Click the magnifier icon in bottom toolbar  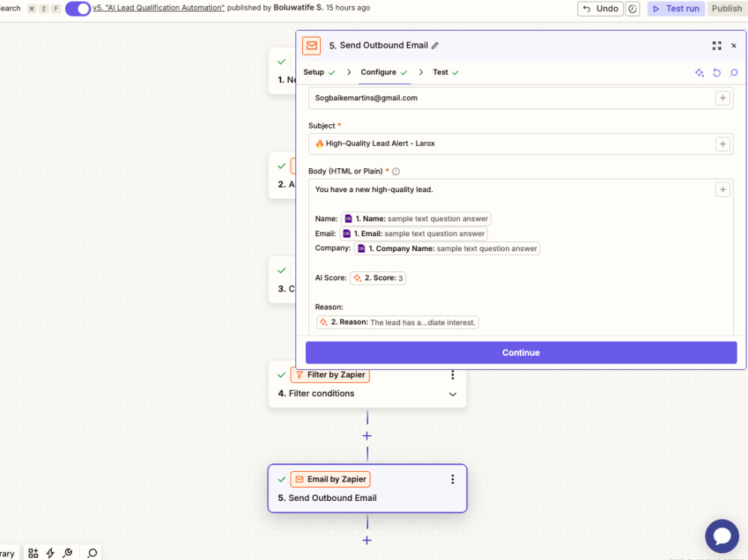tap(92, 553)
